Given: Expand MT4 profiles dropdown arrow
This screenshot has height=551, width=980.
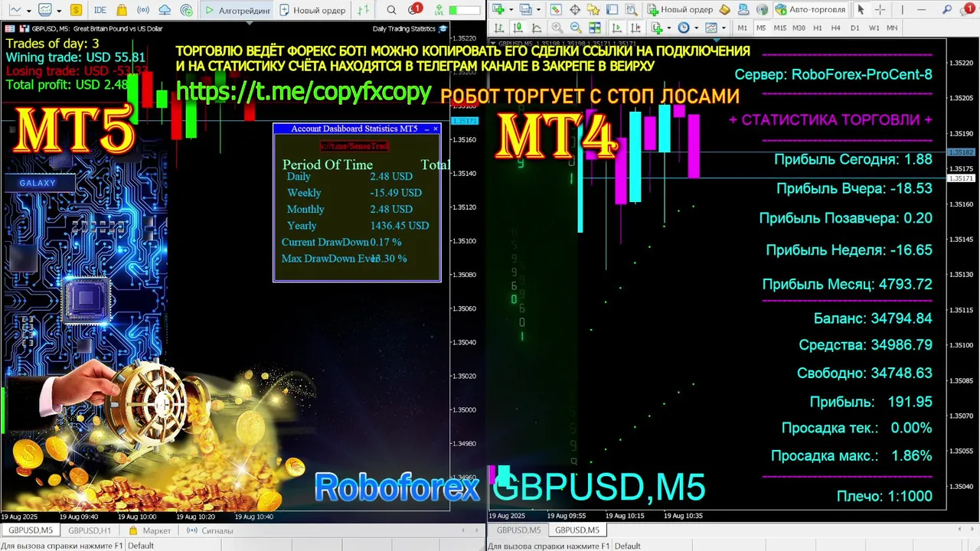Looking at the screenshot, I should [538, 10].
